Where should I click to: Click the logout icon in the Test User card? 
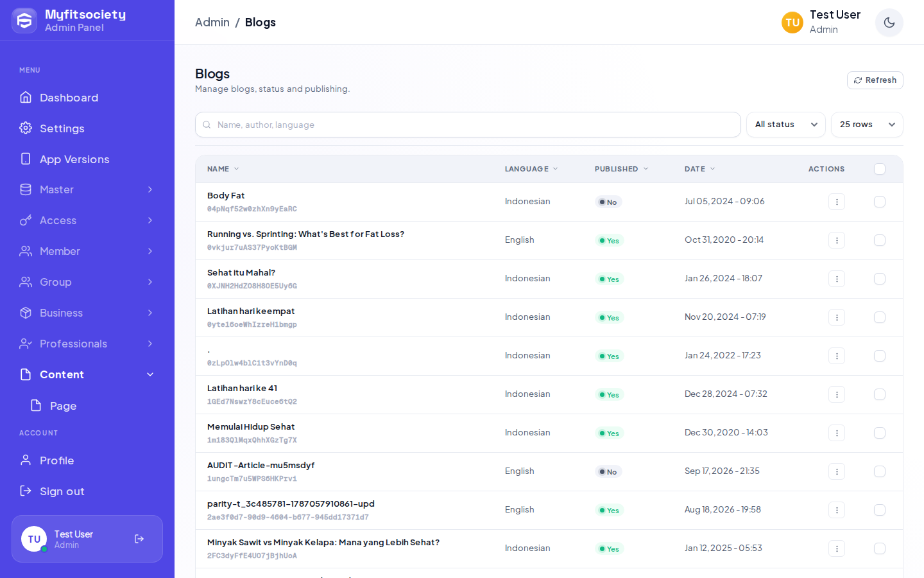pos(139,539)
